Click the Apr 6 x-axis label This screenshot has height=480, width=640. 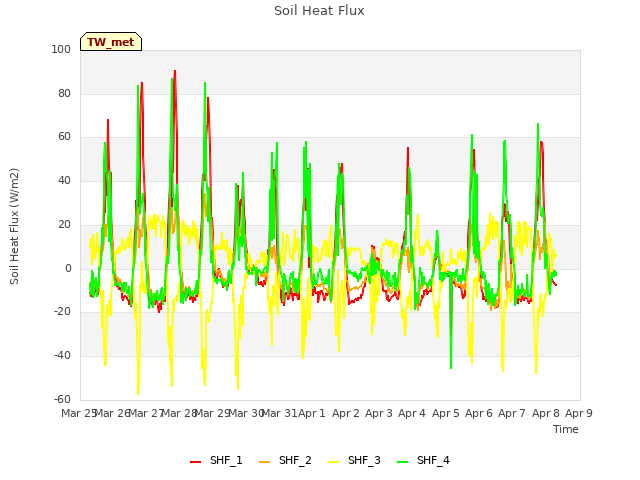click(x=479, y=413)
